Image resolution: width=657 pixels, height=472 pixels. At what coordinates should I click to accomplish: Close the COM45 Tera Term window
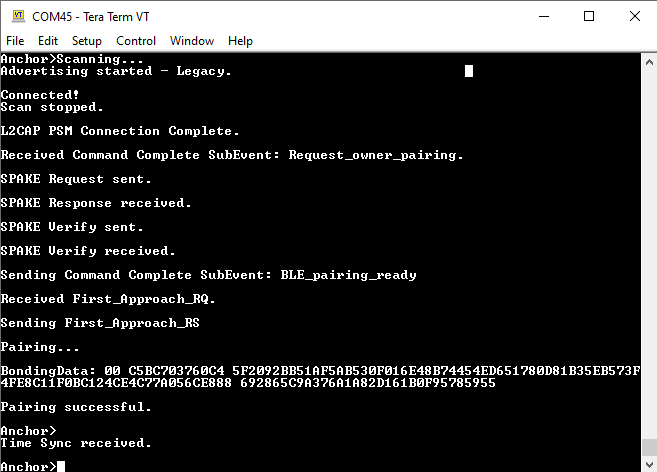point(633,16)
